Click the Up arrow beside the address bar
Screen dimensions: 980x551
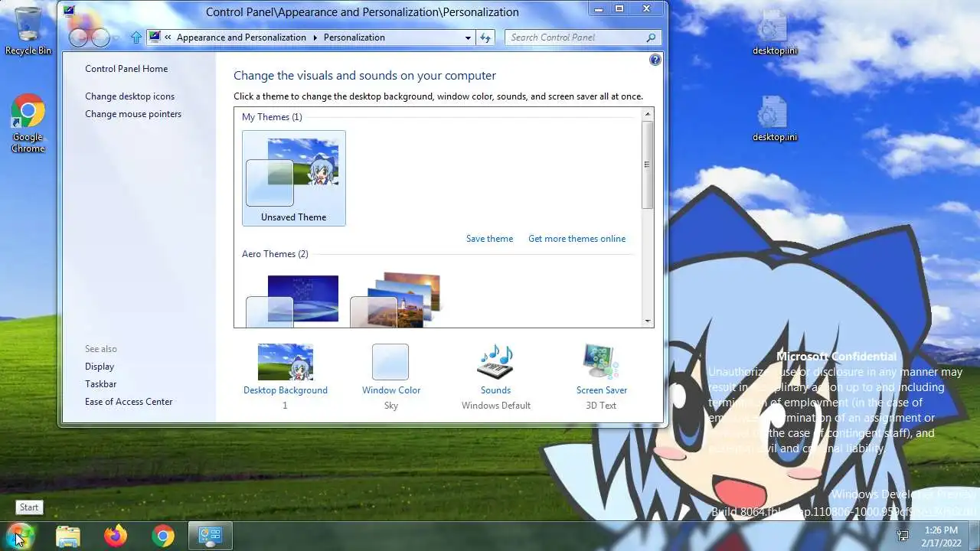(x=136, y=37)
